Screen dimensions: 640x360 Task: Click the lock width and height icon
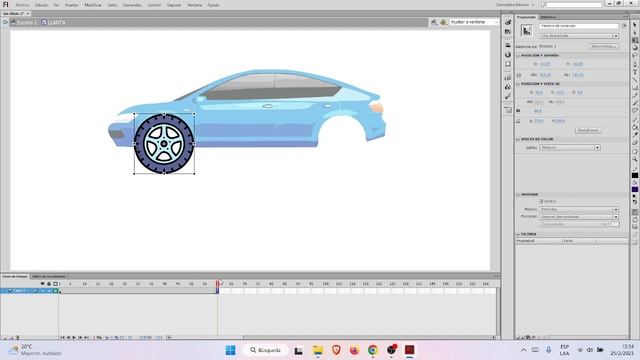pyautogui.click(x=519, y=75)
